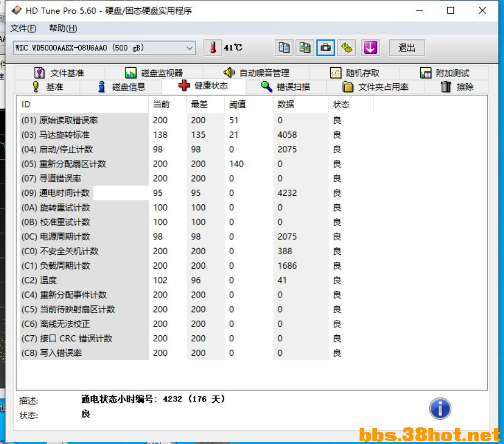This screenshot has width=504, height=444.
Task: Click the threshold value 140
Action: [236, 164]
